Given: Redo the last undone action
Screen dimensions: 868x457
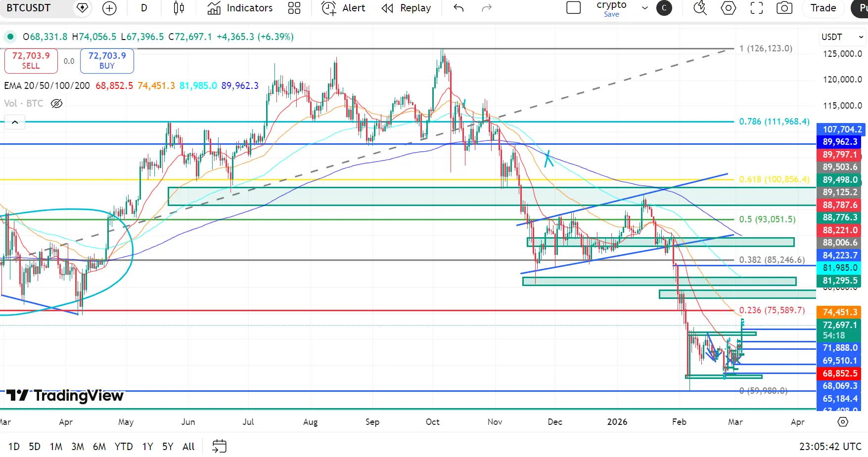Looking at the screenshot, I should tap(487, 8).
